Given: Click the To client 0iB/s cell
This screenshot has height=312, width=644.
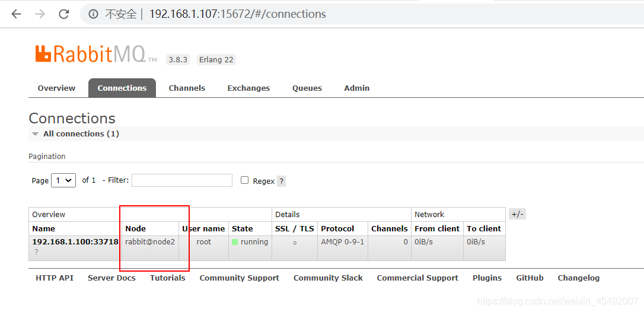Looking at the screenshot, I should 484,249.
